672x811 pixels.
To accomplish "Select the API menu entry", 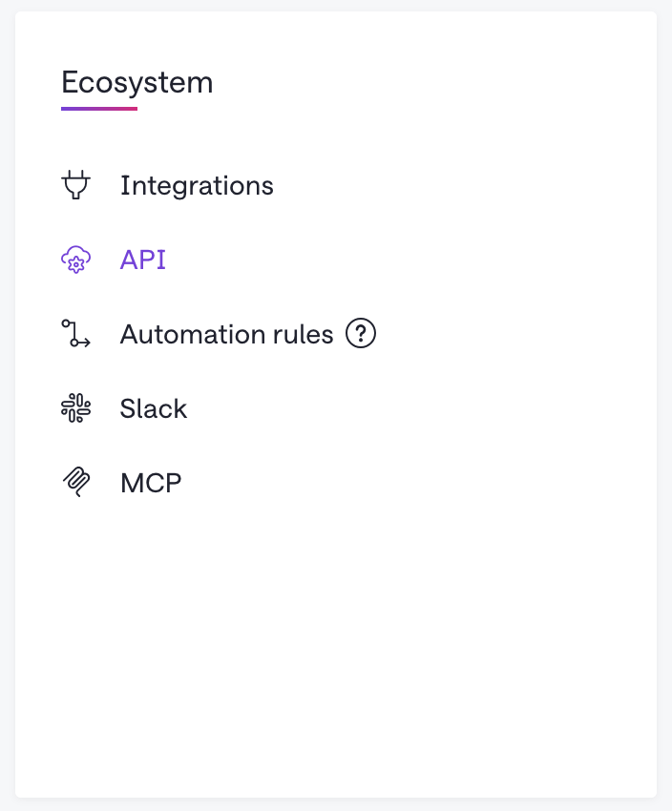I will pyautogui.click(x=143, y=260).
